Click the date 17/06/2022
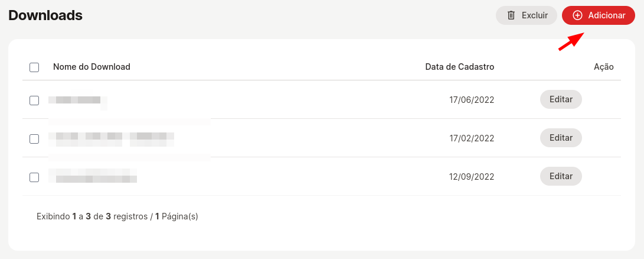Image resolution: width=644 pixels, height=259 pixels. (x=472, y=100)
